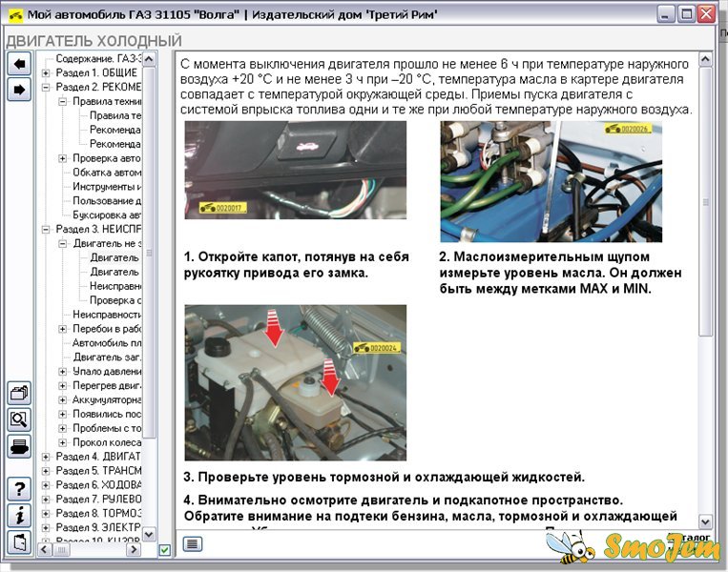
Task: Click tree panel scrollbar up arrow
Action: (149, 59)
